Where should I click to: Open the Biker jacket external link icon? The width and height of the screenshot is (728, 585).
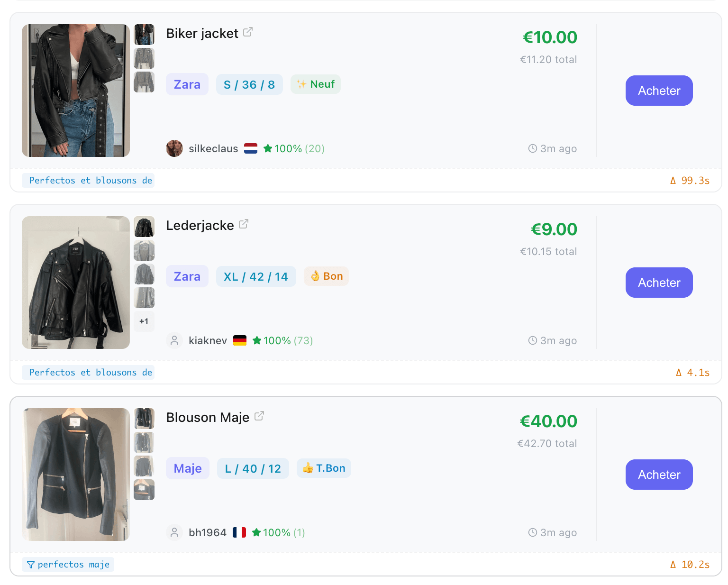(247, 31)
